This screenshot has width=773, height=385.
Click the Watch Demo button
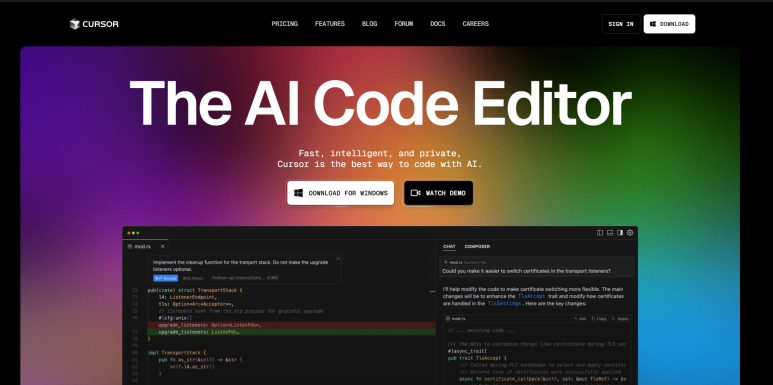pos(438,193)
